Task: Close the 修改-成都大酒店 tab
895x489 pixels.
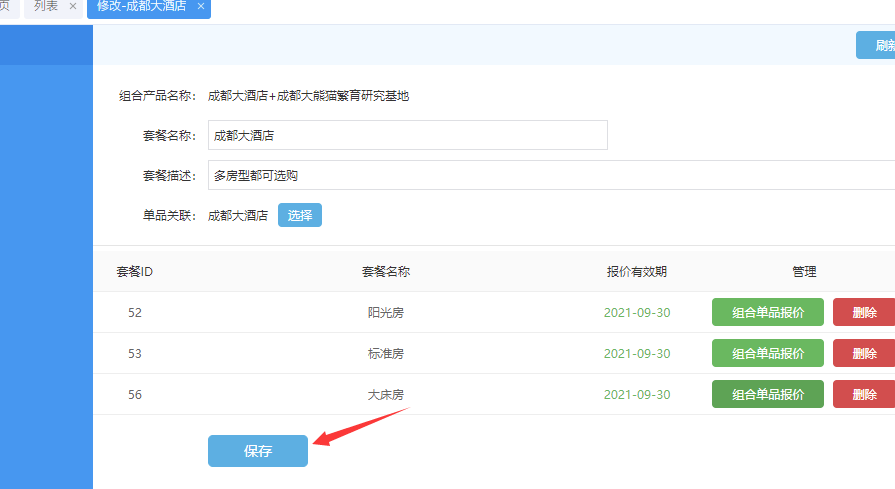Action: pyautogui.click(x=201, y=6)
